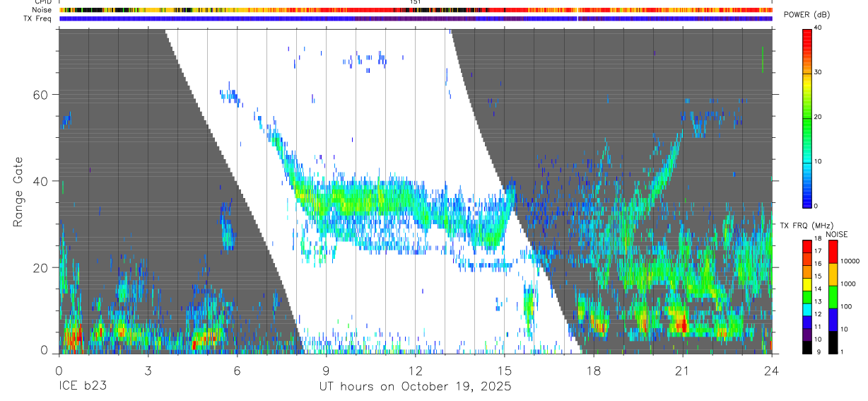
Task: Click the 10000 noise legend label
Action: 849,262
